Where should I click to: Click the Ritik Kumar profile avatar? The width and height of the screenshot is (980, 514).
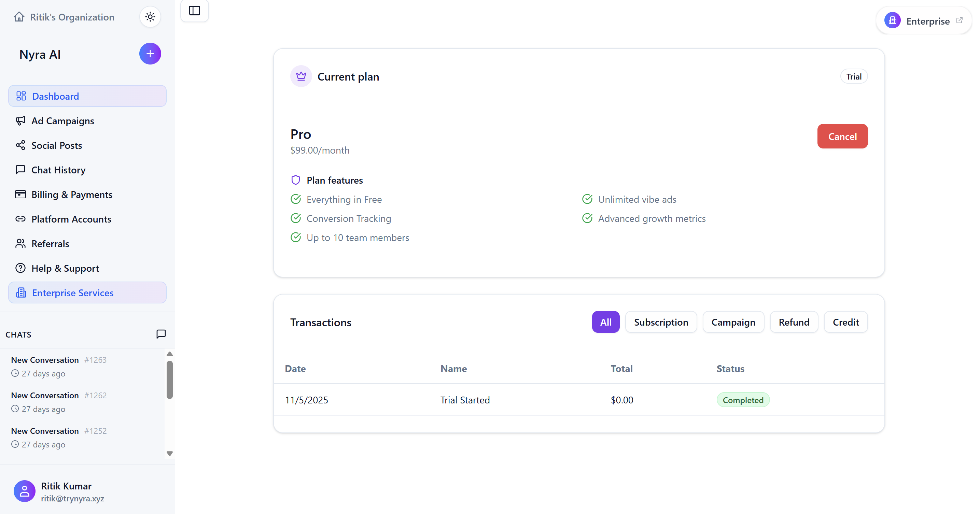tap(24, 491)
